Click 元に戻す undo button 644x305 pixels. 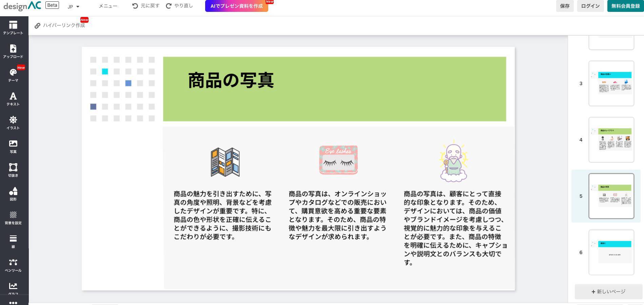coord(145,6)
